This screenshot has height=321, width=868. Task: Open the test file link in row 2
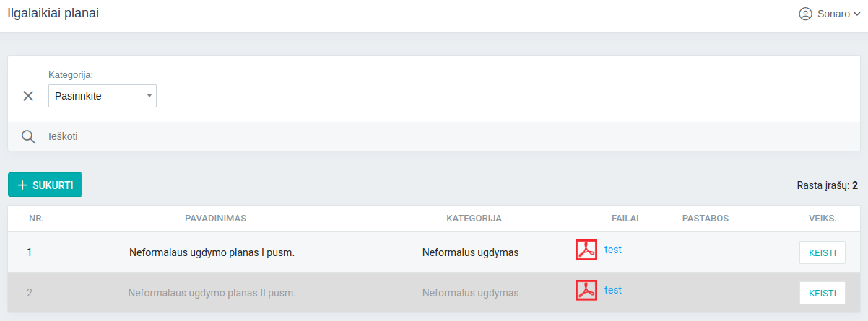pyautogui.click(x=613, y=290)
